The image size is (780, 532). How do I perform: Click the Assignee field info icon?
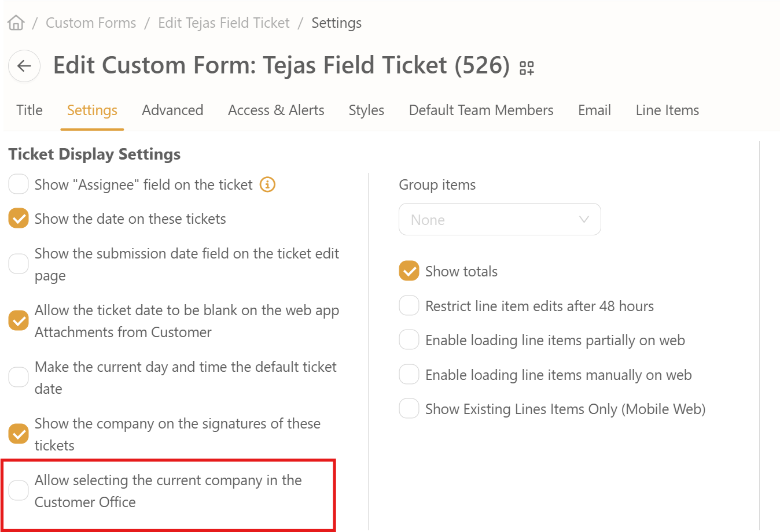267,184
